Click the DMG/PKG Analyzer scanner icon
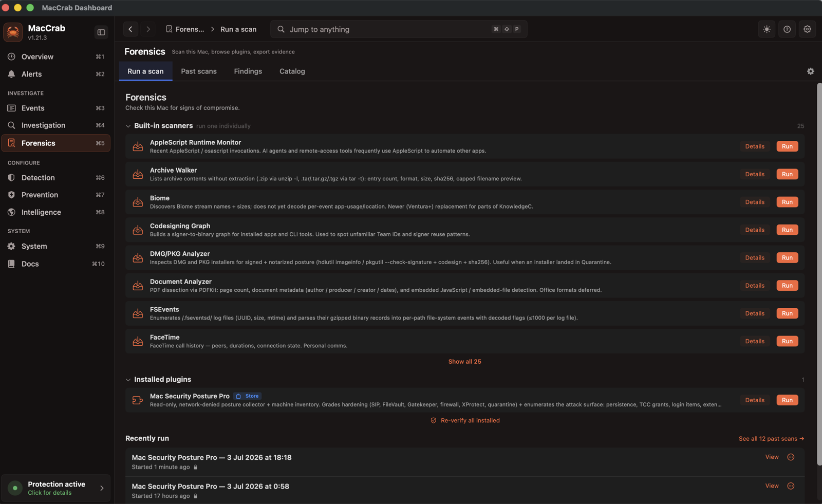The image size is (822, 504). click(138, 257)
